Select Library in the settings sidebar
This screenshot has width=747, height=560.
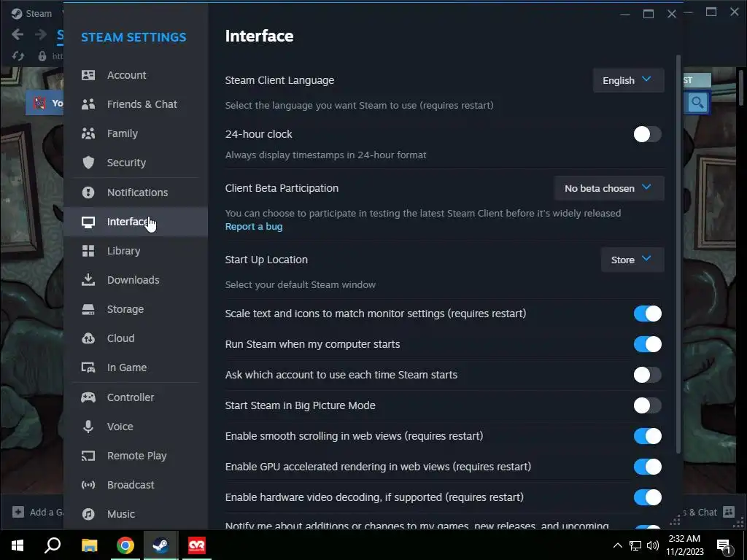[x=136, y=251]
